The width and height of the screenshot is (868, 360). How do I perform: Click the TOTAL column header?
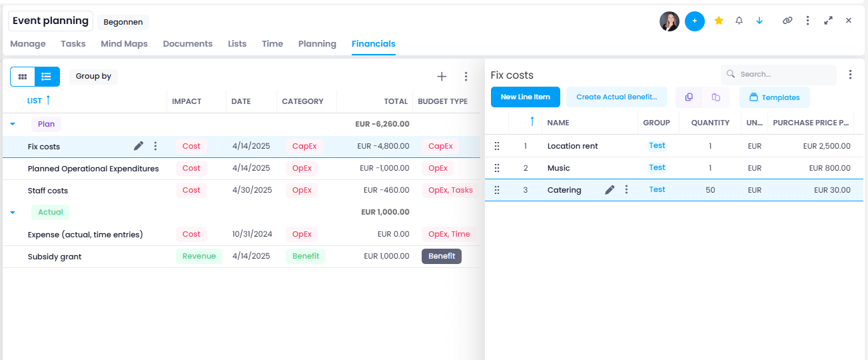[x=396, y=101]
